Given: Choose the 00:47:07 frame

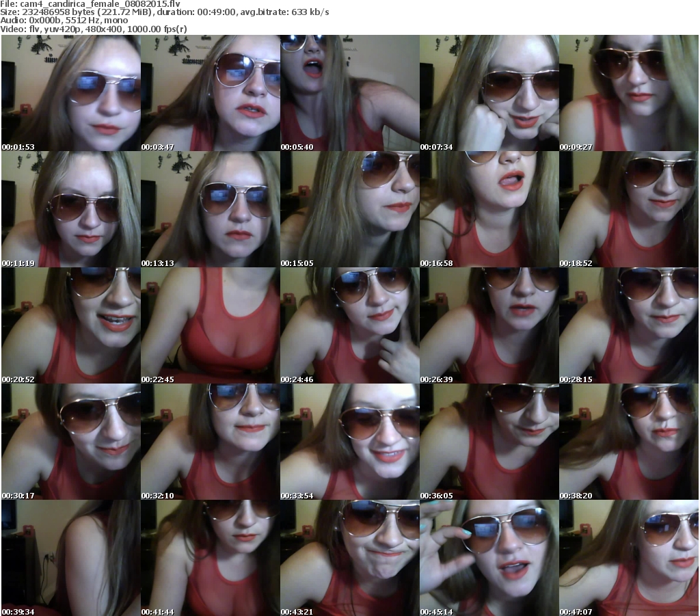Looking at the screenshot, I should coord(629,558).
